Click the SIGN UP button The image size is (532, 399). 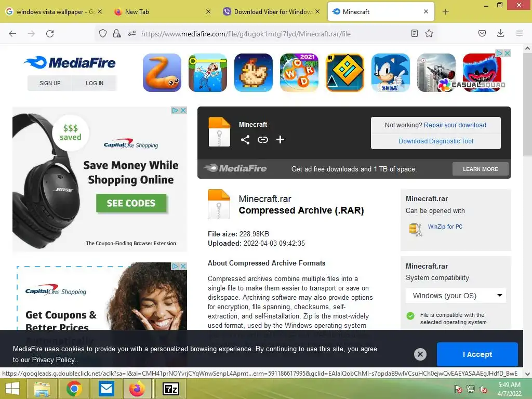tap(50, 83)
